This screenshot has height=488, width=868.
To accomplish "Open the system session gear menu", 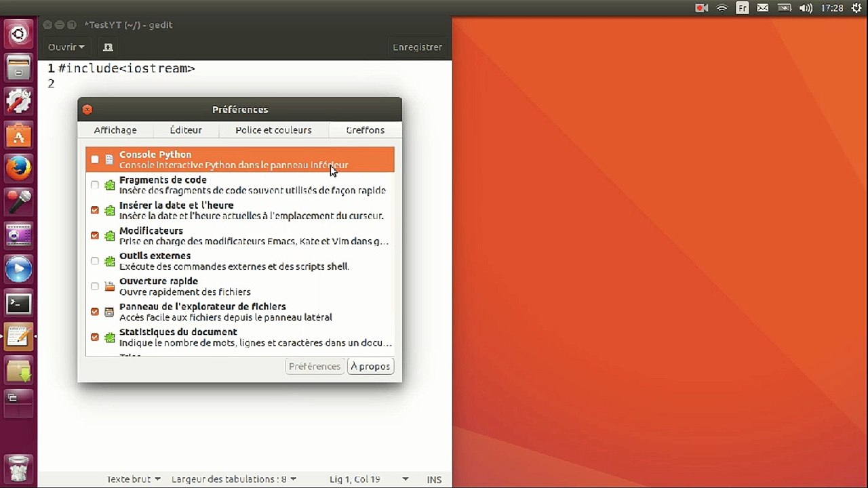I will click(x=857, y=8).
